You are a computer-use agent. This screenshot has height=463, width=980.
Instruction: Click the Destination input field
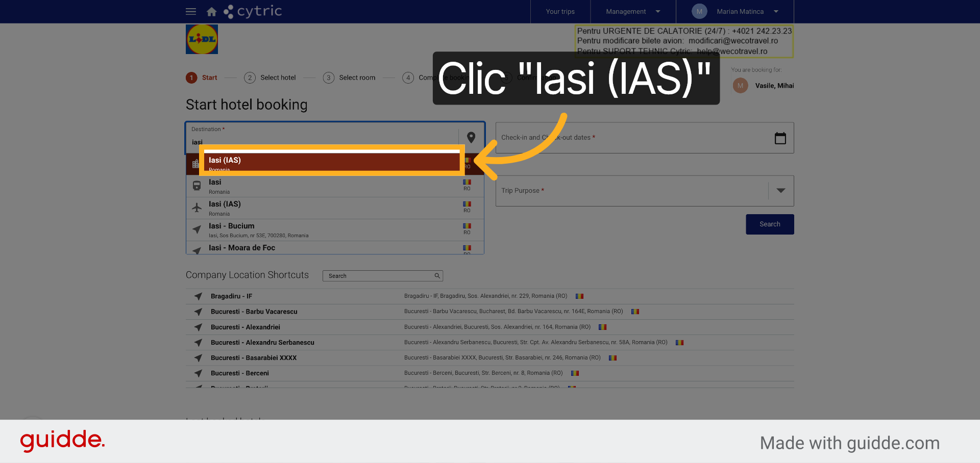click(322, 138)
